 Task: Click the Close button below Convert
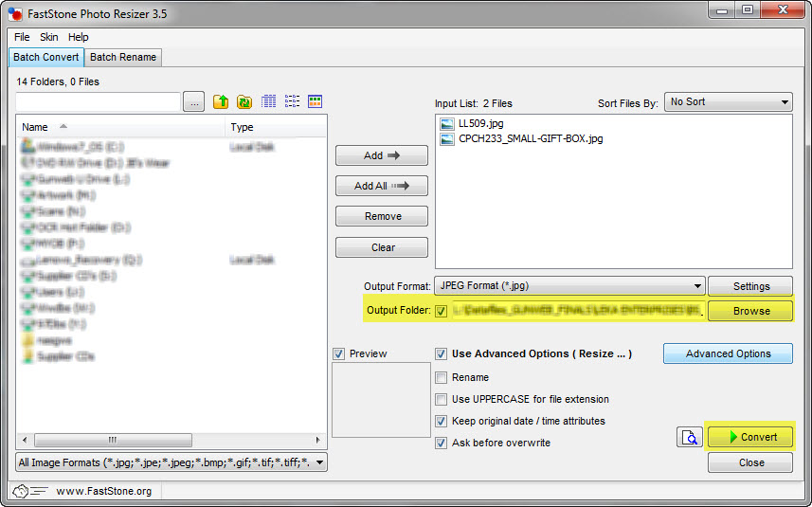pyautogui.click(x=750, y=462)
